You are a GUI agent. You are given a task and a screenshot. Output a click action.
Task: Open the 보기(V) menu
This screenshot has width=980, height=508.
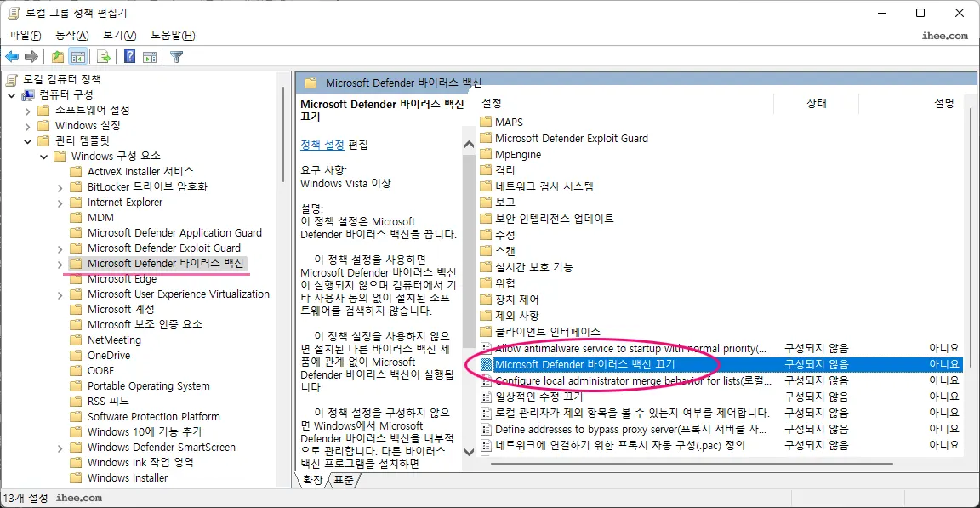point(119,36)
